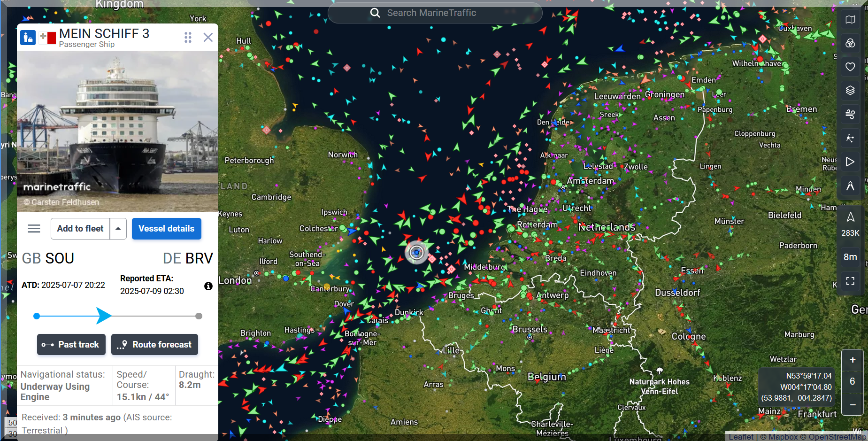
Task: Expand the Add to fleet dropdown arrow
Action: (118, 229)
